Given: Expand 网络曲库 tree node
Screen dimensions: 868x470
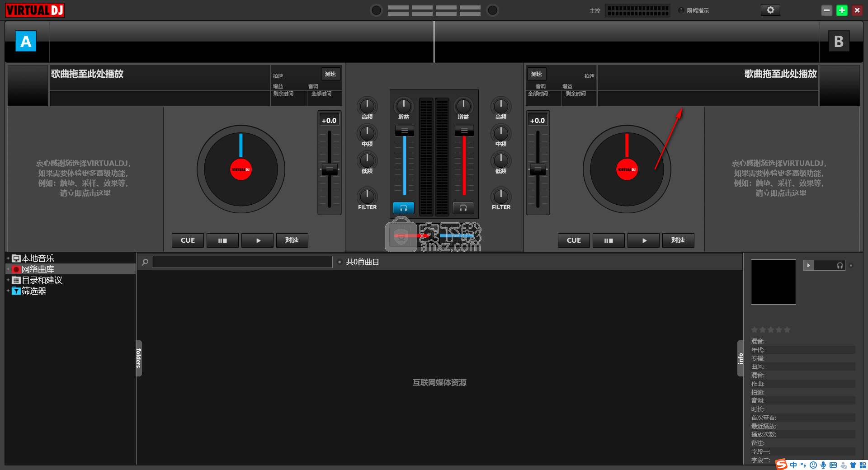Looking at the screenshot, I should coord(8,269).
